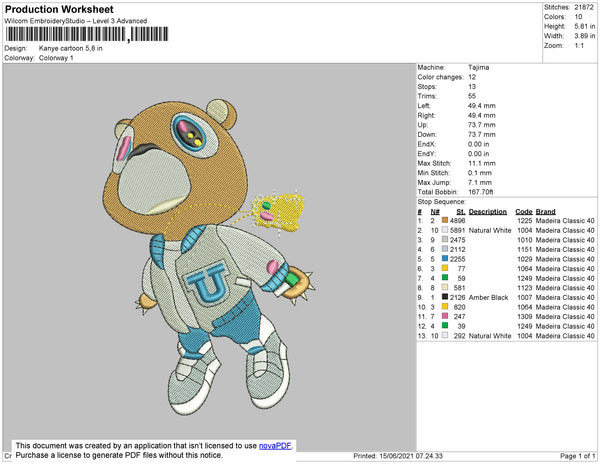Click the Printed date 15/06/2021 text
600x464 pixels.
tap(398, 456)
